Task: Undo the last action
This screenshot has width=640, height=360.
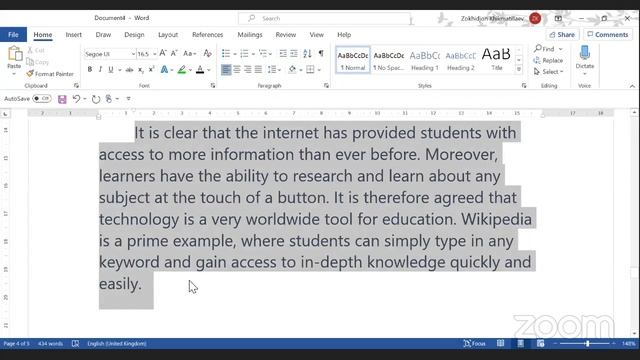Action: click(76, 99)
